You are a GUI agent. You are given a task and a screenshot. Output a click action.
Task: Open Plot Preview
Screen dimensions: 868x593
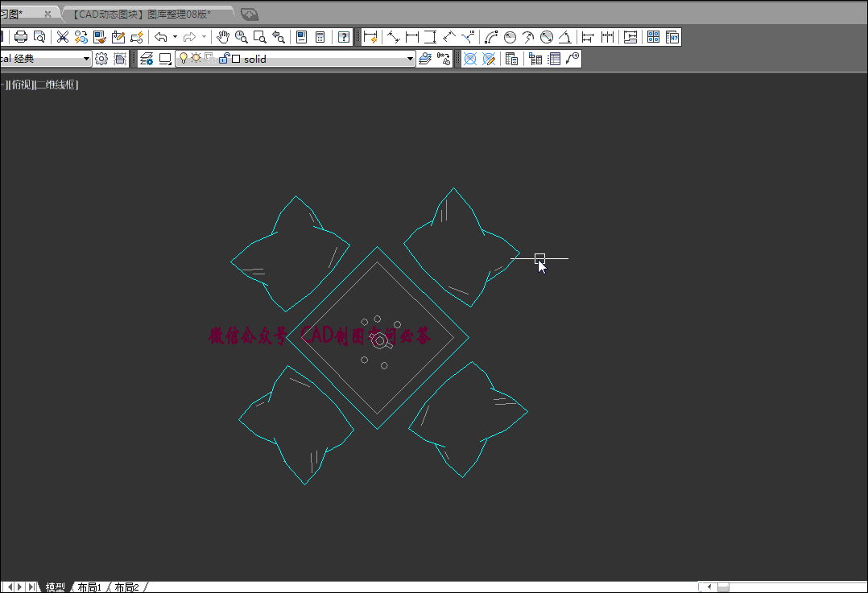[x=39, y=37]
